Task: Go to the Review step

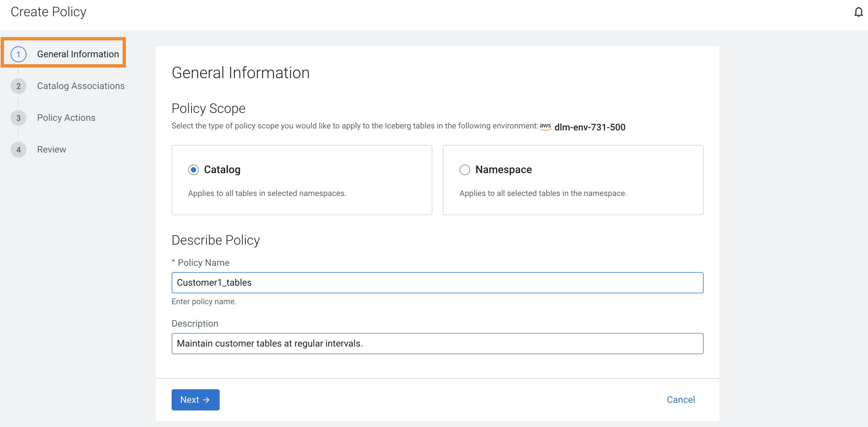Action: tap(51, 150)
